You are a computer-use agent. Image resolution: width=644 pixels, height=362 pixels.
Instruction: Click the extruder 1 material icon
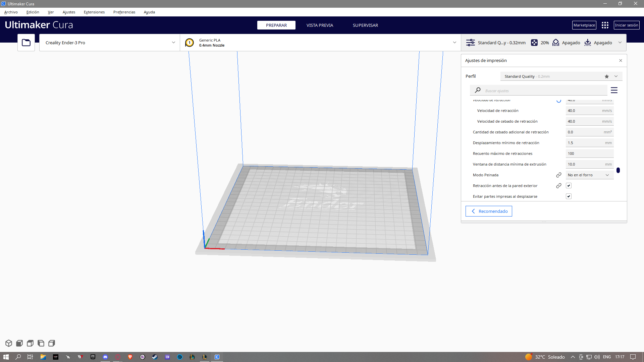[x=190, y=43]
